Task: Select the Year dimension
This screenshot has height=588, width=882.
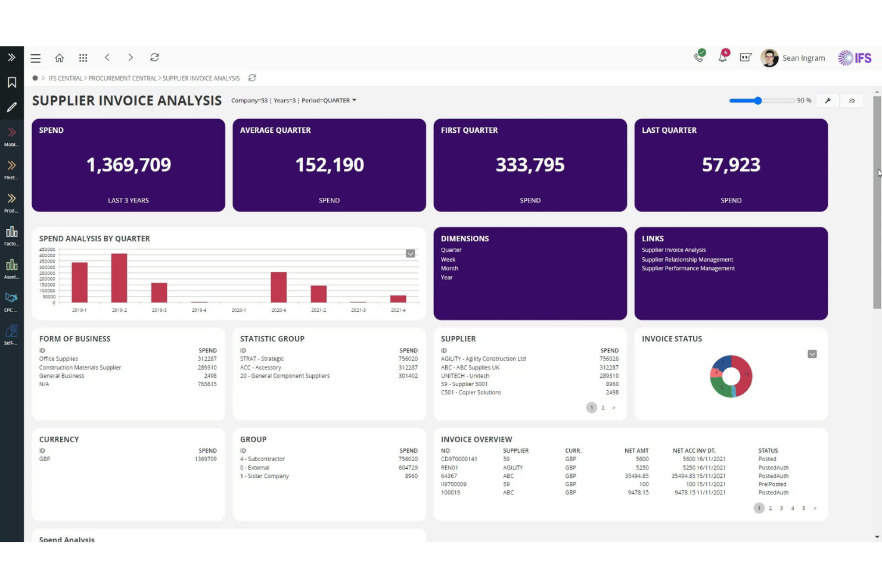Action: tap(447, 278)
